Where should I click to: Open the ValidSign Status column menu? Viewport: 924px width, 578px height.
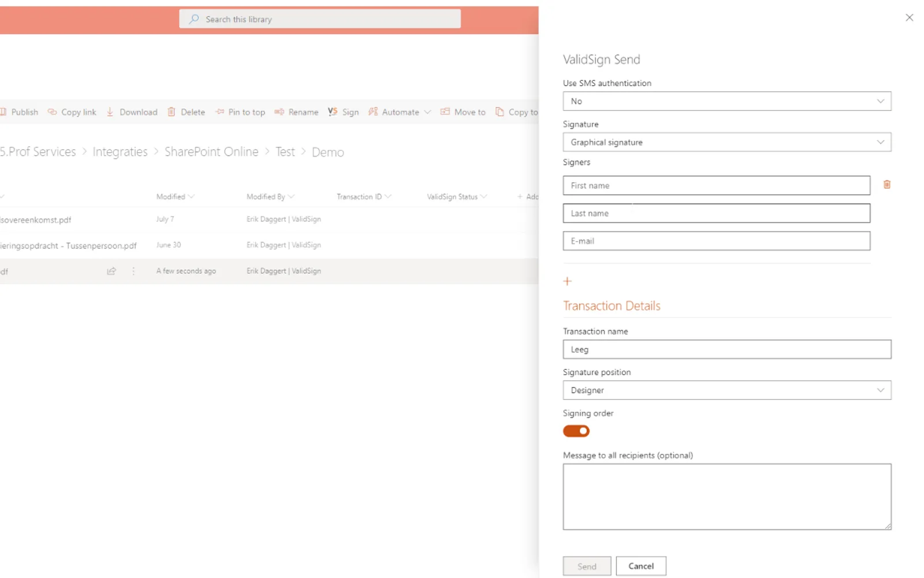tap(457, 197)
